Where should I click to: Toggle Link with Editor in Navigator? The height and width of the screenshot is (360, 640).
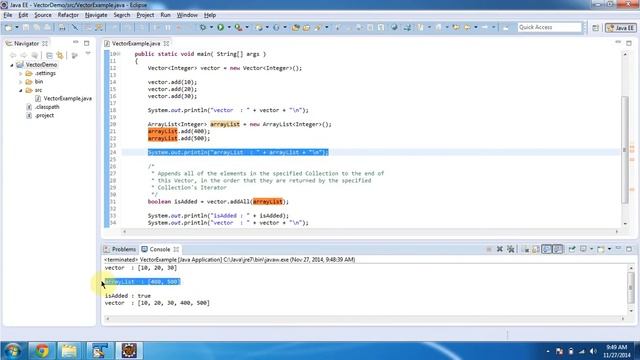click(x=60, y=55)
